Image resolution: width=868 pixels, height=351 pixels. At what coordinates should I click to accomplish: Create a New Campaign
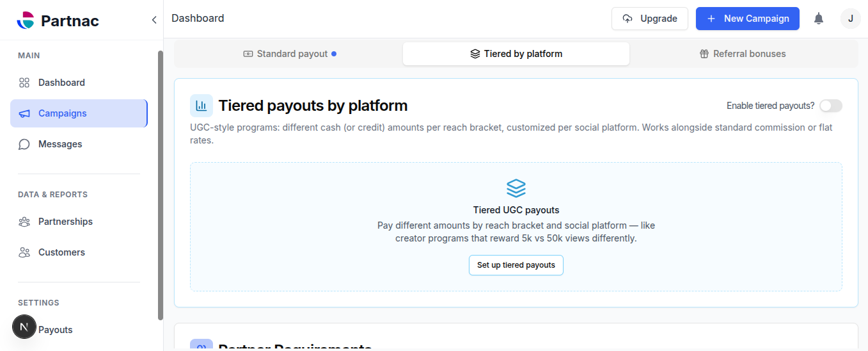(748, 19)
